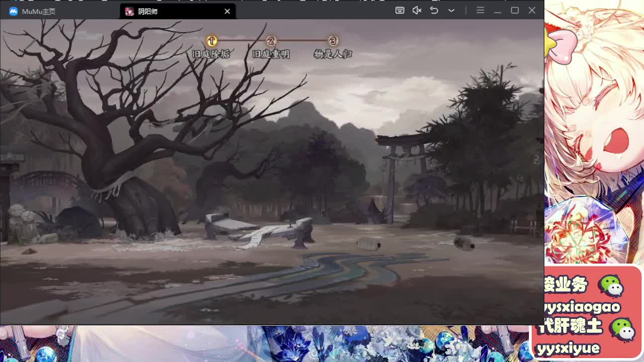Open the hamburger menu on the title bar
Viewport: 644px width, 362px height.
click(480, 10)
